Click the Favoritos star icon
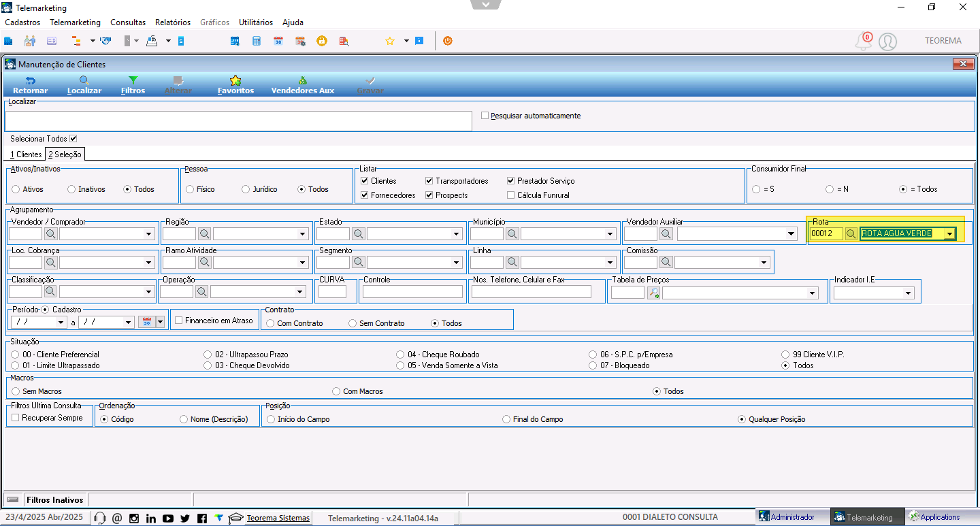Screen dimensions: 980x526 click(x=235, y=80)
